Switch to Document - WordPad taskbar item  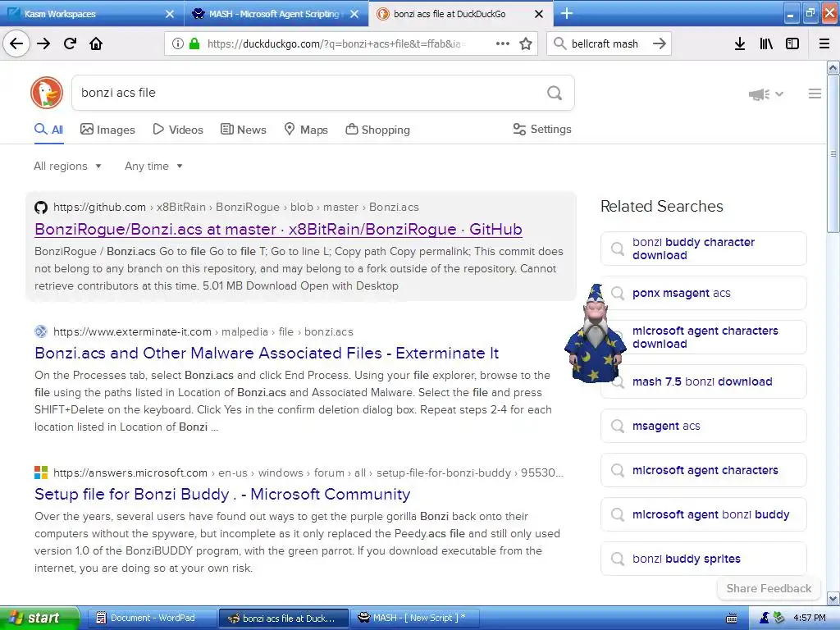pyautogui.click(x=152, y=618)
